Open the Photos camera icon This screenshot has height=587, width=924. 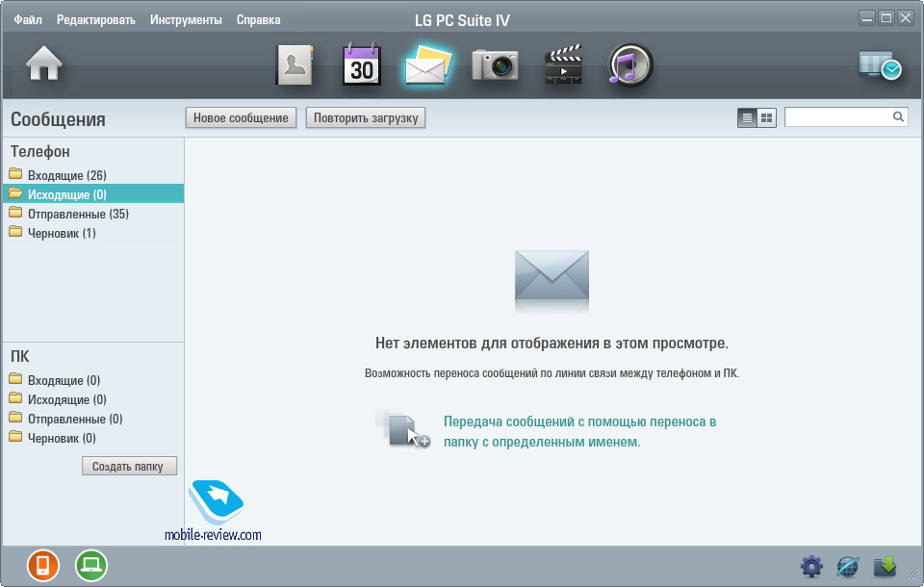pyautogui.click(x=495, y=64)
